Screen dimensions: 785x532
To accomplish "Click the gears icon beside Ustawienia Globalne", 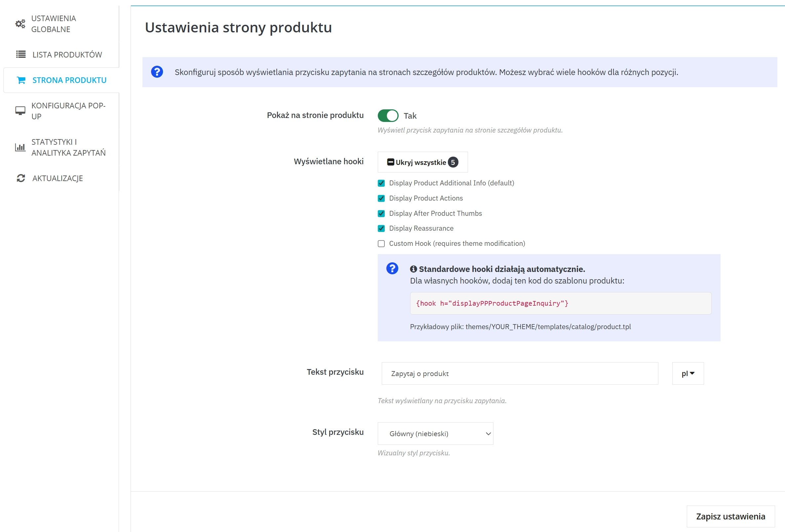I will [x=20, y=24].
